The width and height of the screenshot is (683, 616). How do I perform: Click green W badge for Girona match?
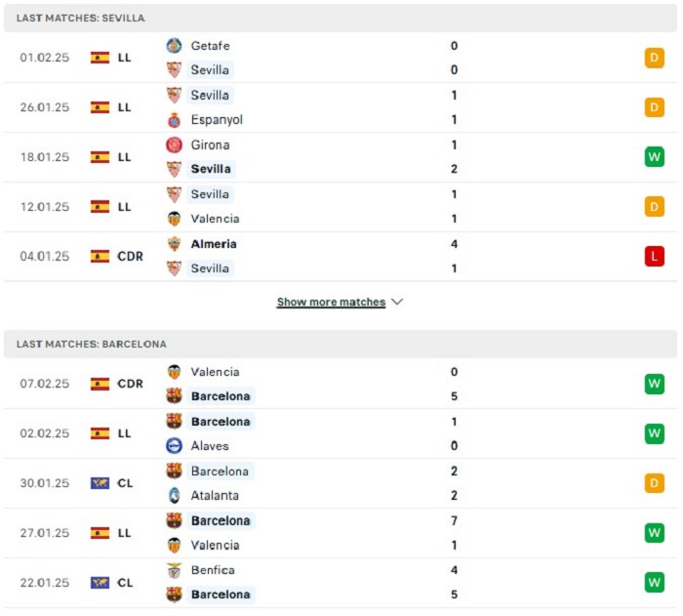pyautogui.click(x=655, y=157)
